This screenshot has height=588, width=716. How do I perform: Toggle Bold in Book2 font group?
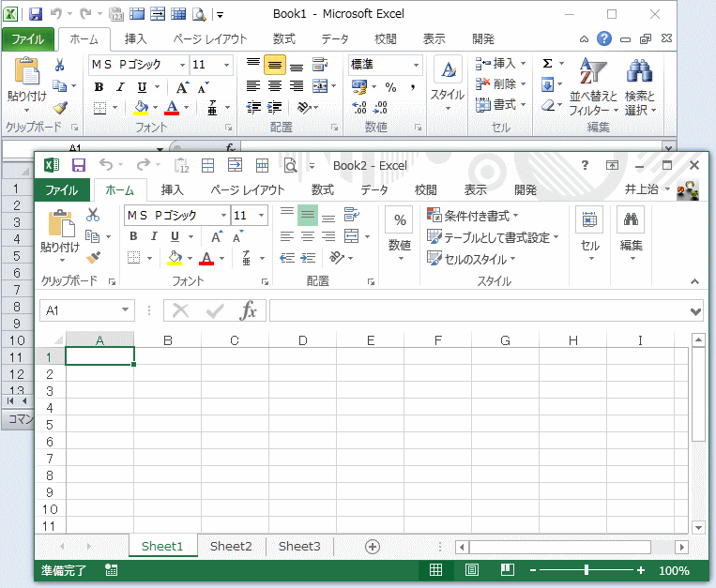coord(133,236)
